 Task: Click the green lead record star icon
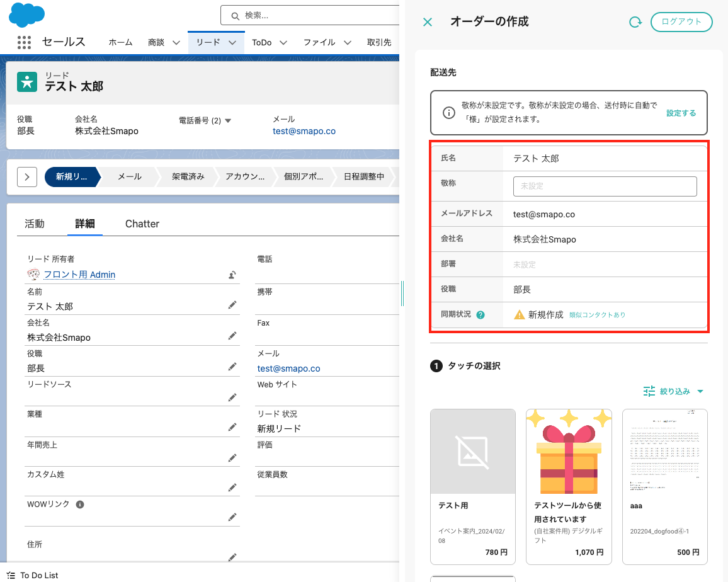[27, 82]
